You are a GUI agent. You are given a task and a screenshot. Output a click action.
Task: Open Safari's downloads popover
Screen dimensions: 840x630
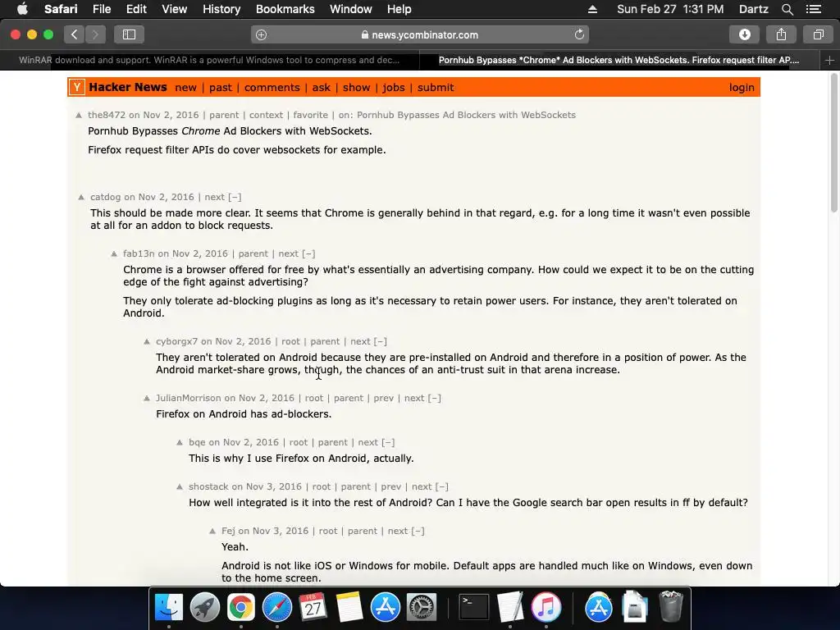(x=745, y=34)
